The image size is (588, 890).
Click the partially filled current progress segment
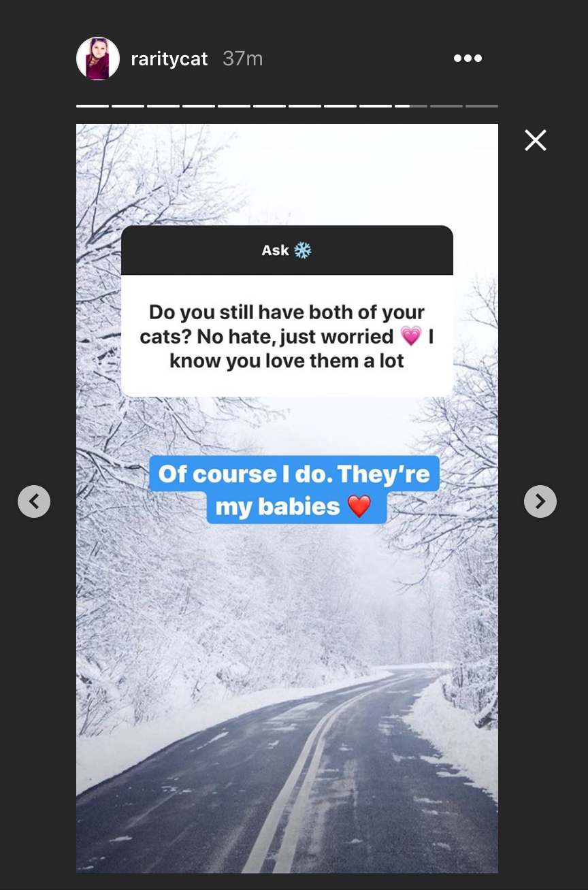[411, 106]
